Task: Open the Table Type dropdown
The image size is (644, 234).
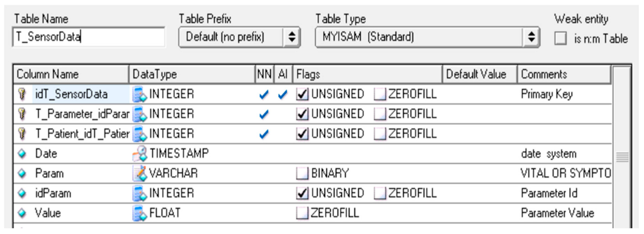Action: (x=531, y=37)
